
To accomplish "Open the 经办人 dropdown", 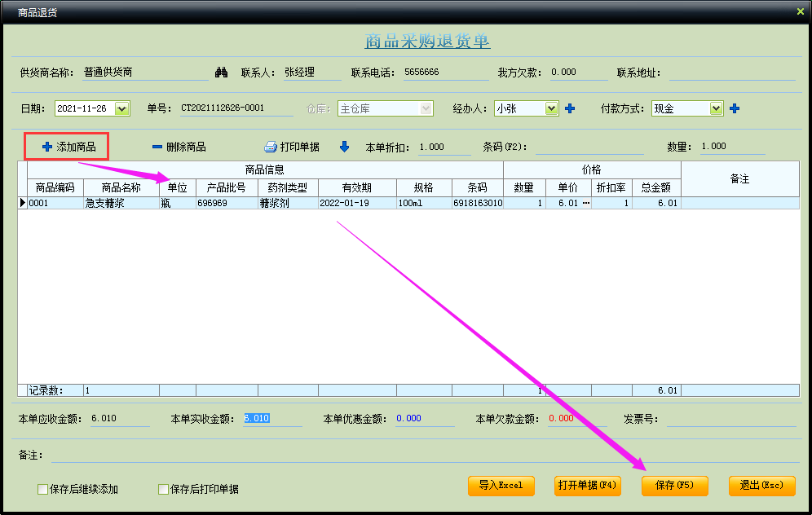I will [x=551, y=108].
